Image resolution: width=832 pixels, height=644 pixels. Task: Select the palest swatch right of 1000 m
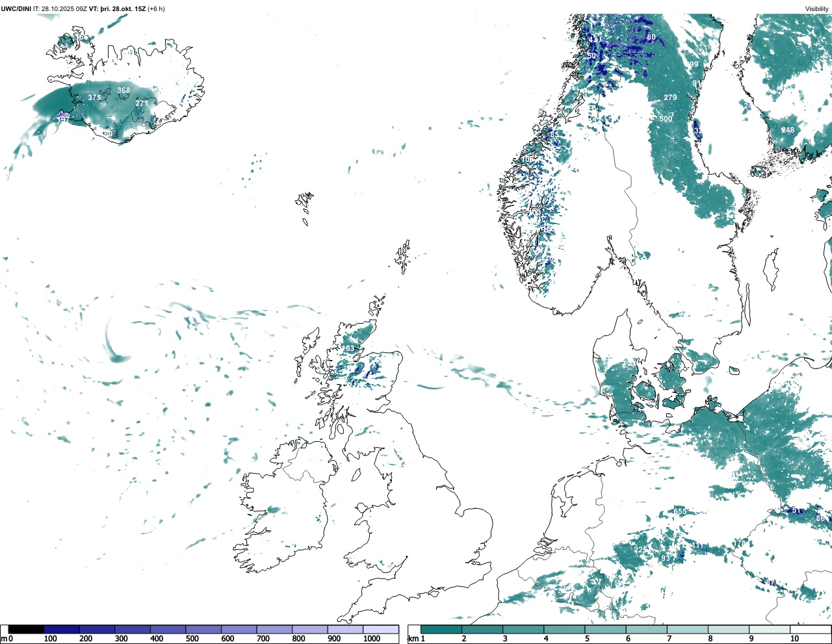coord(381,629)
